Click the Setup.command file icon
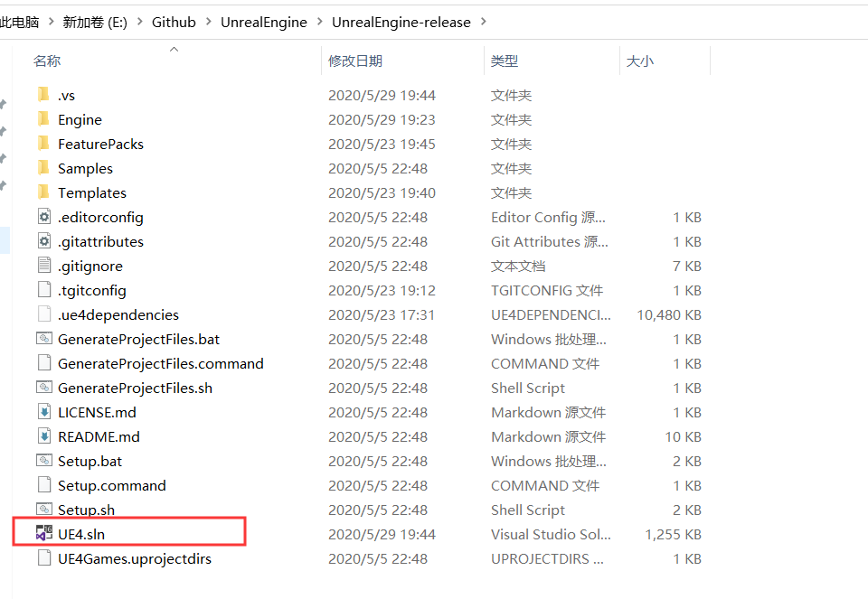Viewport: 868px width, 599px height. point(44,484)
